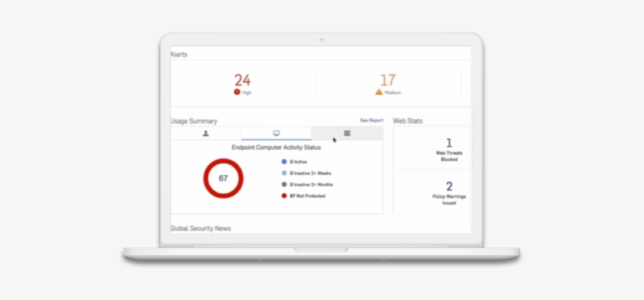Click the Global Security News heading
Viewport: 644px width, 300px height.
tap(201, 229)
